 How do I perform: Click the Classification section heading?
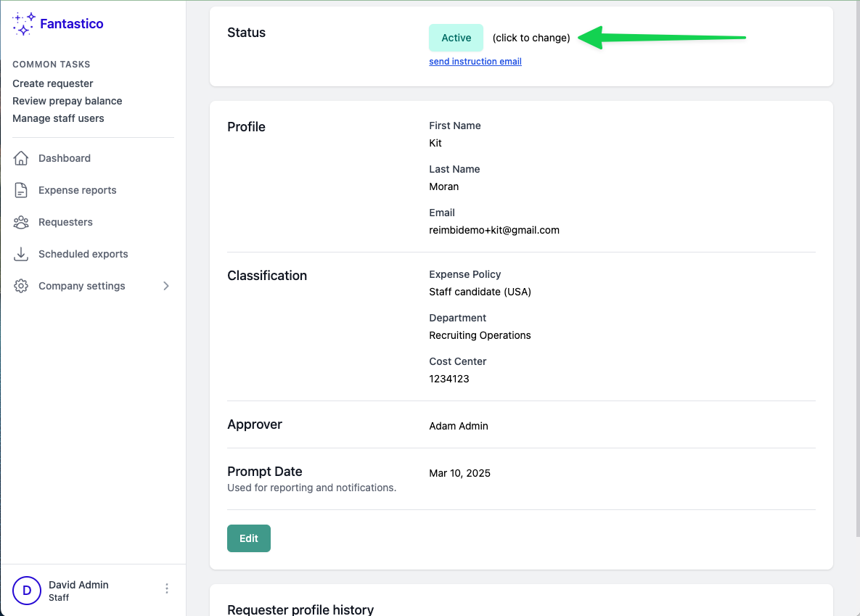(x=267, y=276)
